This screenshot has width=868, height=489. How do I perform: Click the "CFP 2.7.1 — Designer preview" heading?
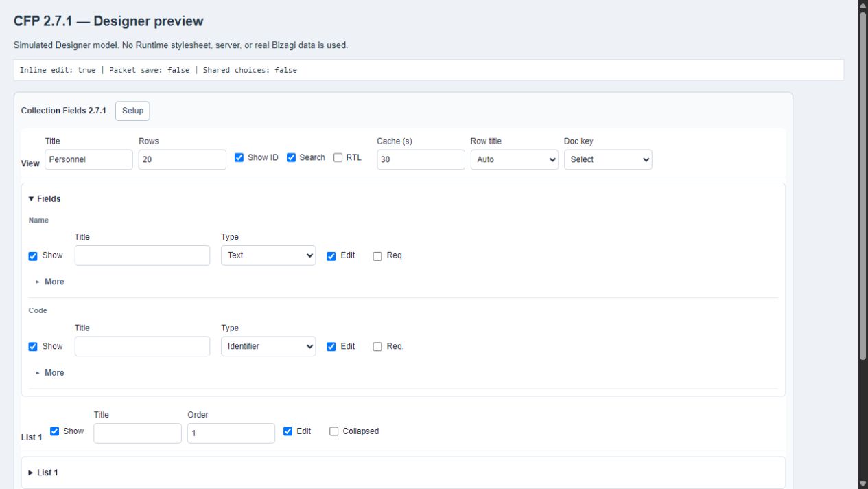click(108, 22)
